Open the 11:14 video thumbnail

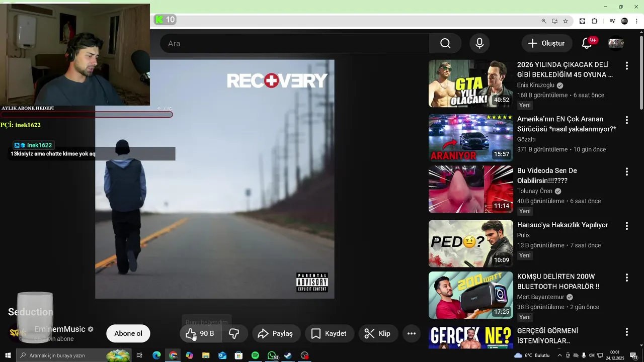point(471,190)
